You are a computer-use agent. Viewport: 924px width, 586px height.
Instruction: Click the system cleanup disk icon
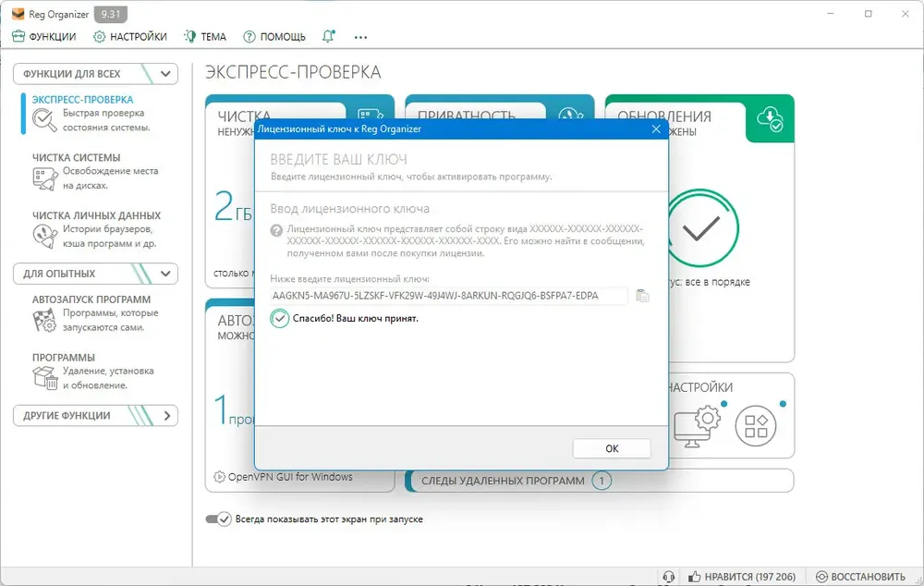[x=44, y=178]
